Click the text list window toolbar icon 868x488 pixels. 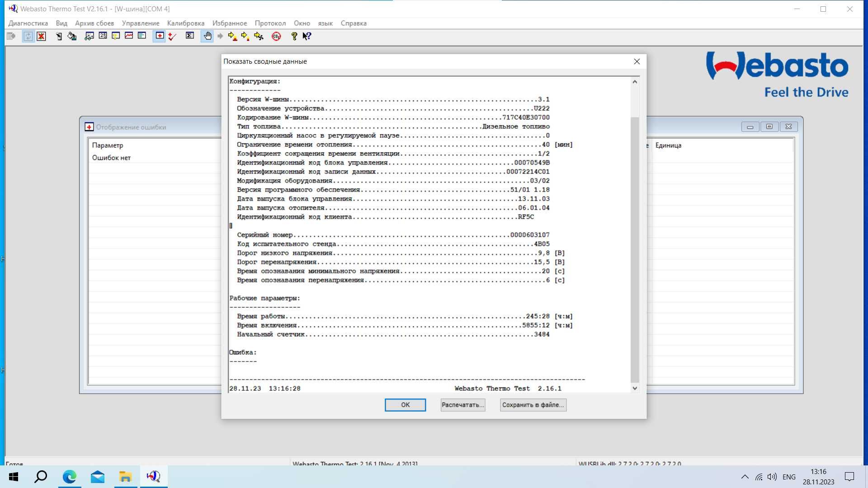pos(142,36)
